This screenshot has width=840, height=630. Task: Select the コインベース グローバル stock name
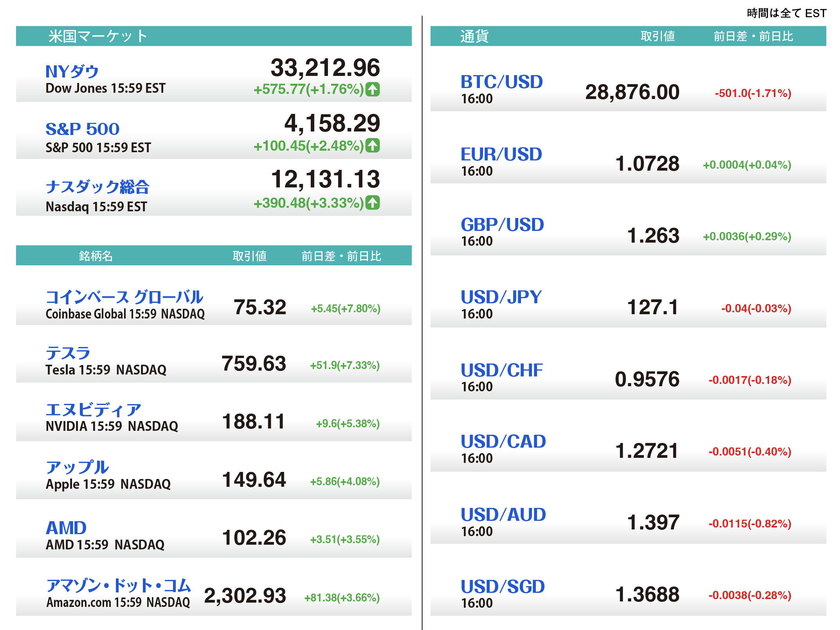click(124, 297)
